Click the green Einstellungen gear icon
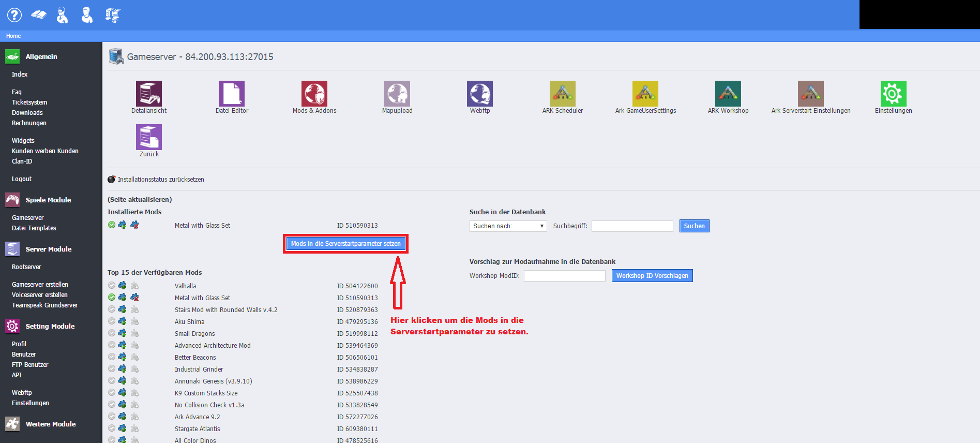The height and width of the screenshot is (443, 980). (x=893, y=94)
